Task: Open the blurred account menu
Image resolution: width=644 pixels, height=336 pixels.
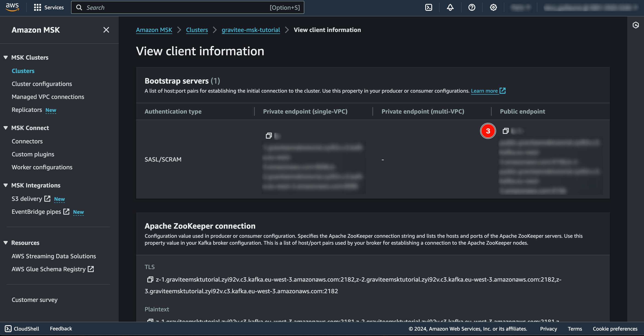Action: click(591, 8)
